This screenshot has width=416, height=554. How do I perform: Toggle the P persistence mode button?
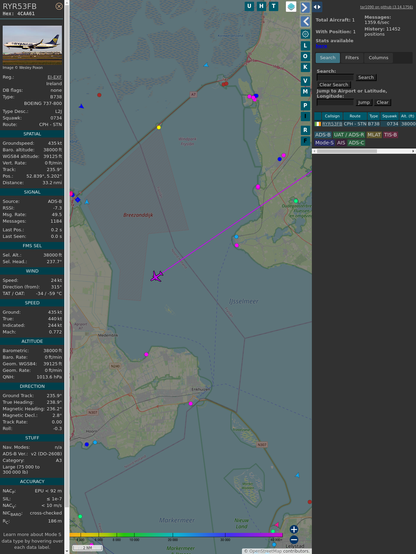coord(305,105)
